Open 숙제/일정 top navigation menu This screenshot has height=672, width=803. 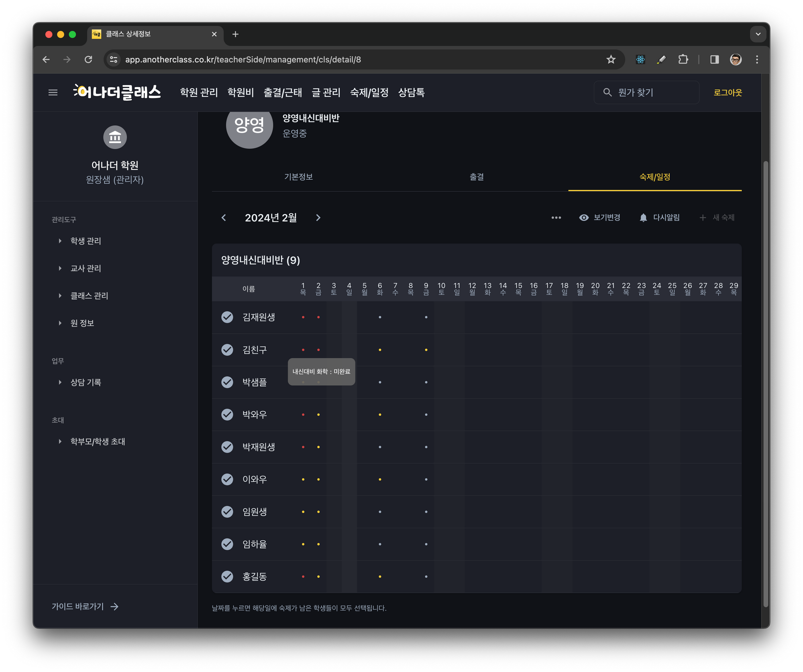pos(369,93)
